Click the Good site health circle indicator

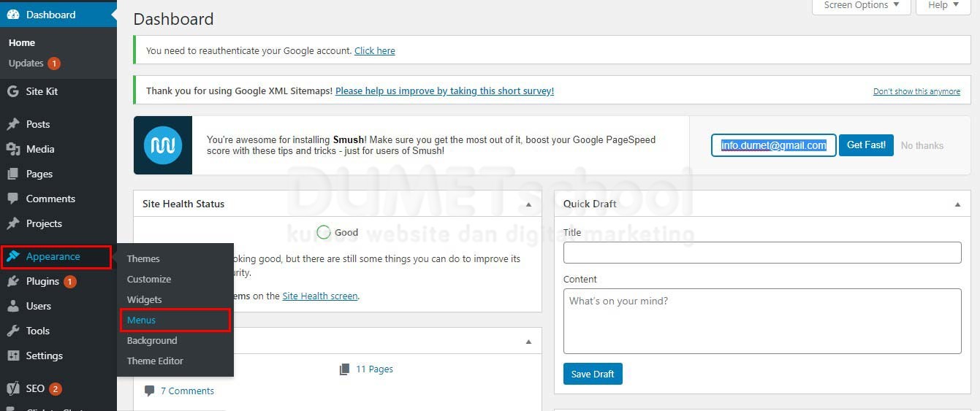tap(324, 232)
